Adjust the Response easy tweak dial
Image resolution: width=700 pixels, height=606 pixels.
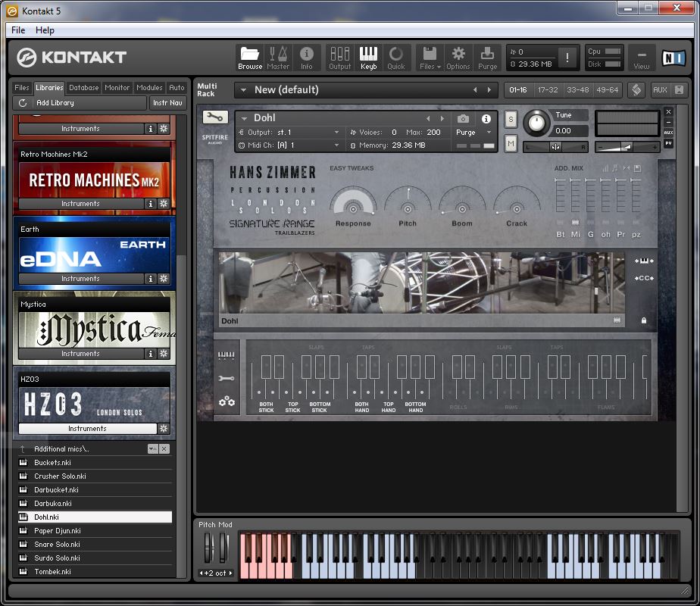[x=353, y=201]
